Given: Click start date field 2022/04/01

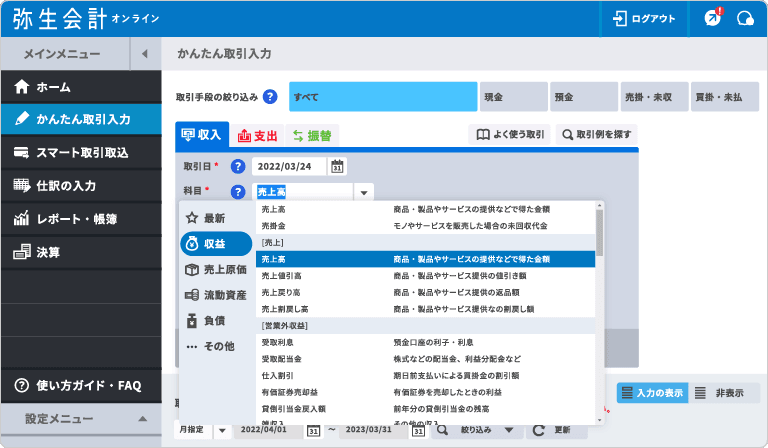Looking at the screenshot, I should click(x=268, y=430).
